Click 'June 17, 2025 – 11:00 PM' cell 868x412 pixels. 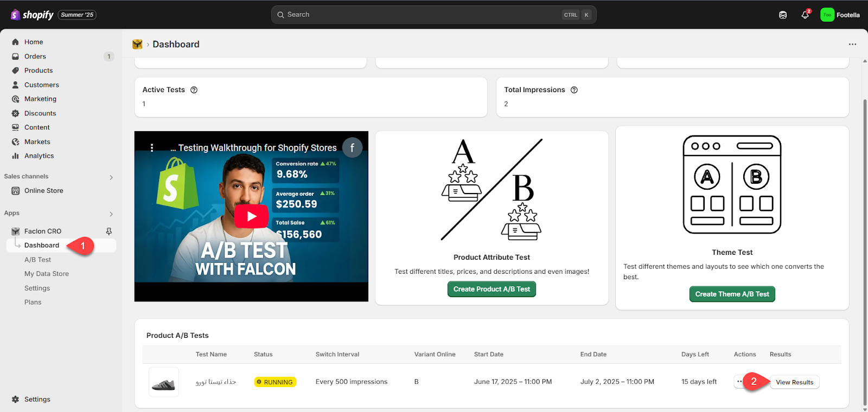[513, 382]
